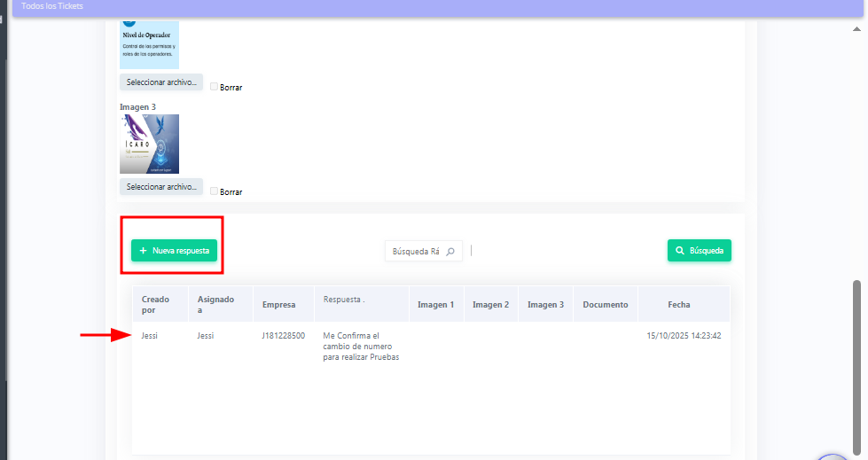Viewport: 868px width, 460px height.
Task: Check Borrar under Nivel de Operador image
Action: click(215, 87)
